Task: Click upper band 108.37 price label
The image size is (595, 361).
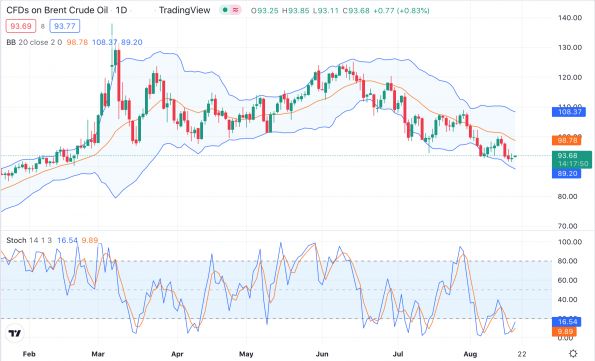Action: (x=567, y=112)
